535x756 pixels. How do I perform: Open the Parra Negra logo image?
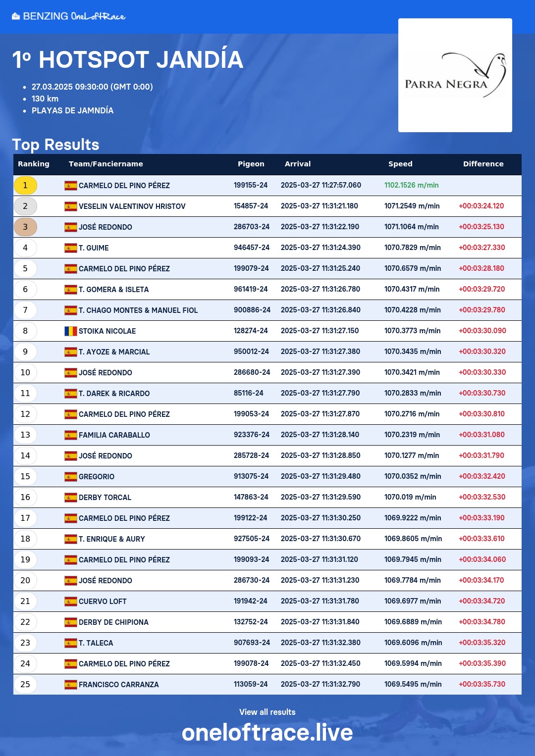(x=455, y=75)
